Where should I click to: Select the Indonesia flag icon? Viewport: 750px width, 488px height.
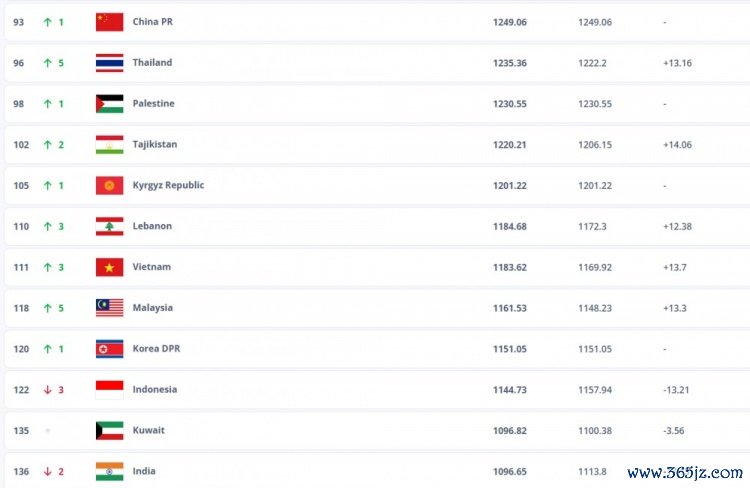pyautogui.click(x=109, y=390)
